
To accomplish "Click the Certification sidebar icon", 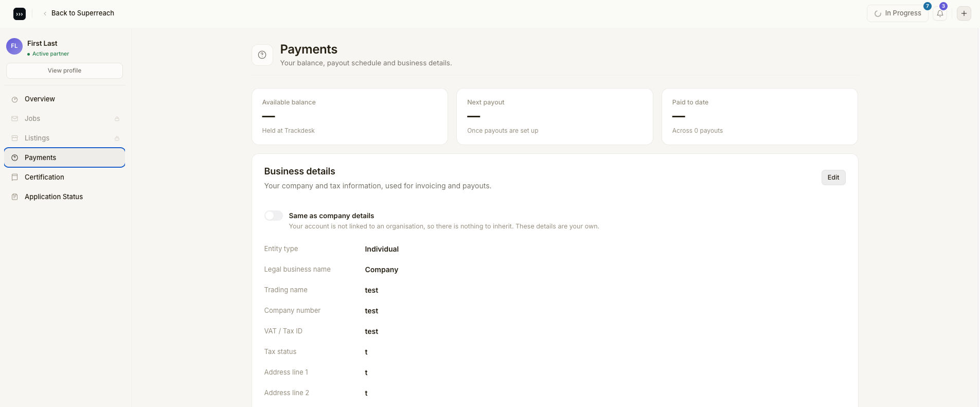I will click(15, 178).
